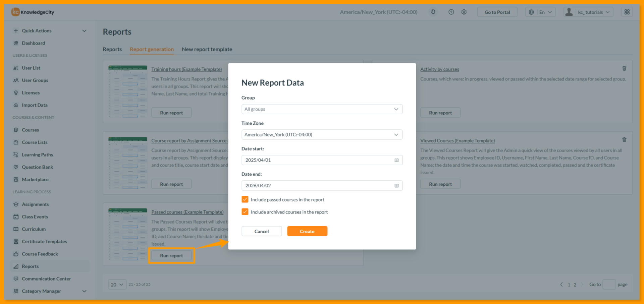Screen dimensions: 644x304
Task: Open Communication Center in sidebar
Action: click(x=46, y=279)
